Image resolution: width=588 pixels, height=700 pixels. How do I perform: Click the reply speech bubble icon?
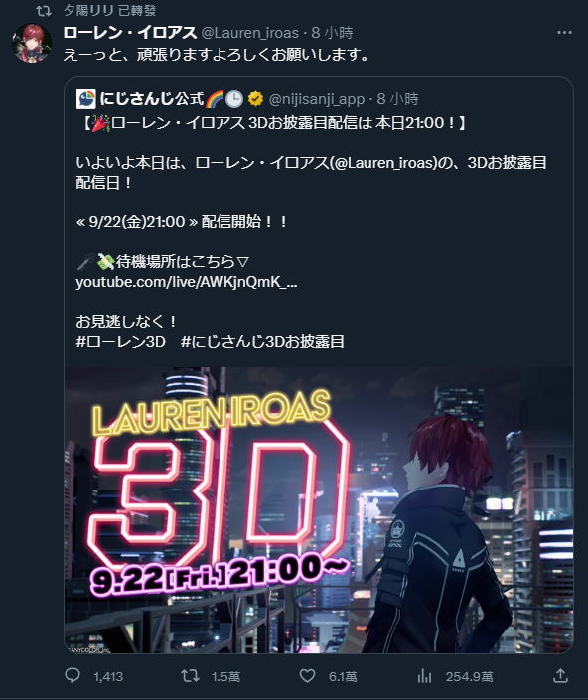point(73,676)
